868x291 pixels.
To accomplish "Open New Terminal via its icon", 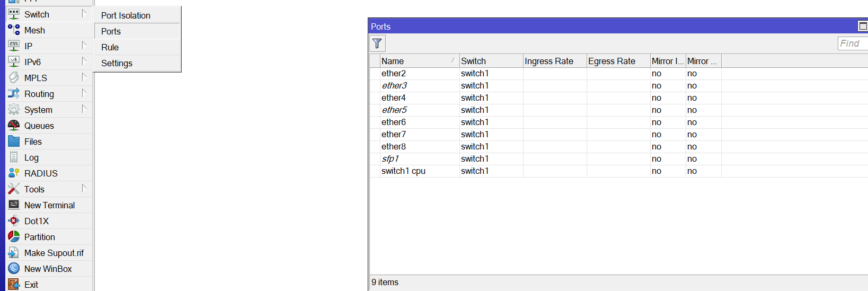I will tap(14, 205).
